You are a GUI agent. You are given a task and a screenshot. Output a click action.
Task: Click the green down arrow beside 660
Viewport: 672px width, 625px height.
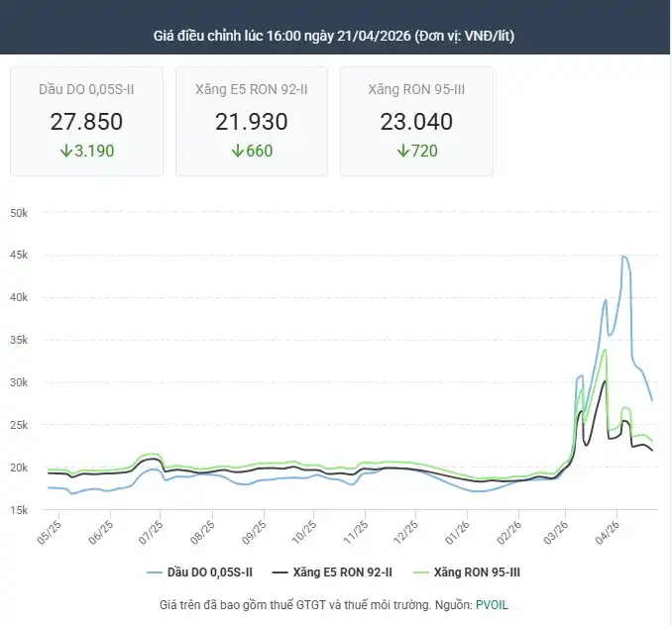click(x=237, y=152)
